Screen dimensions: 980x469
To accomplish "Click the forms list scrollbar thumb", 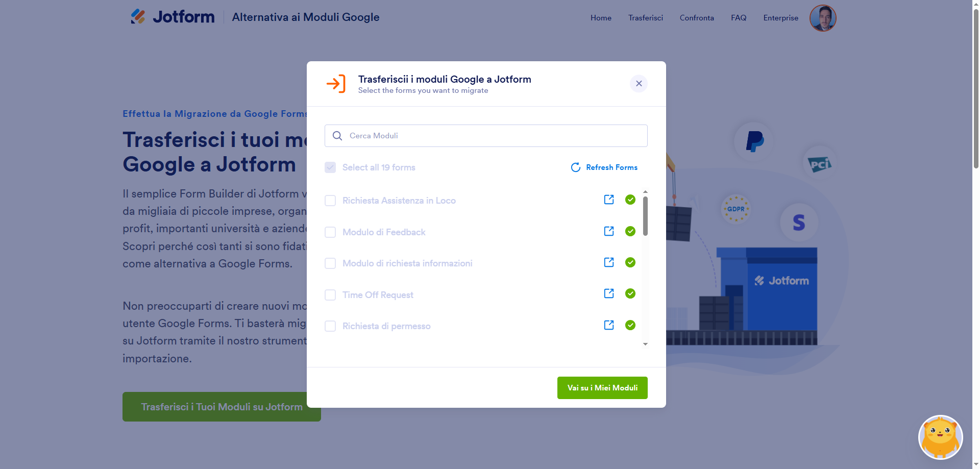I will (645, 216).
